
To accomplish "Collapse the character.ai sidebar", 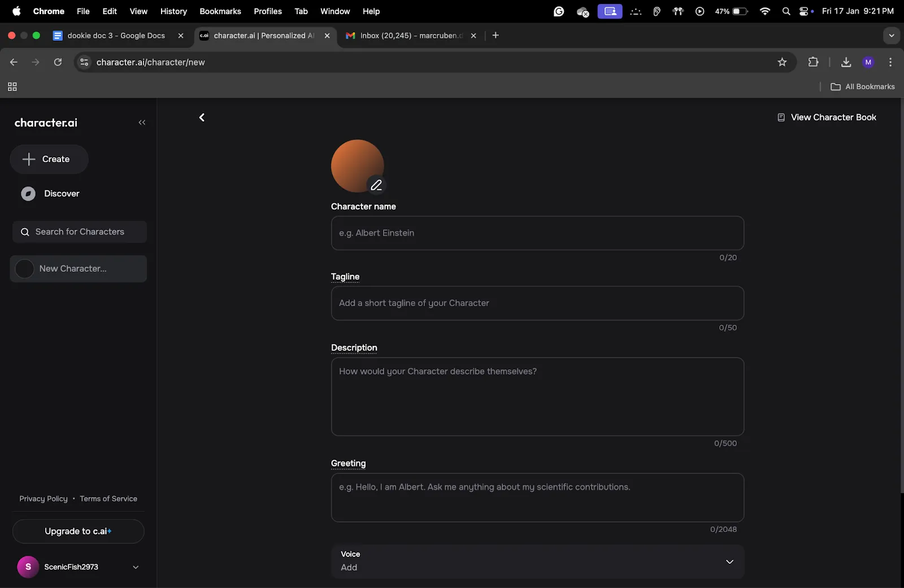I will point(142,123).
